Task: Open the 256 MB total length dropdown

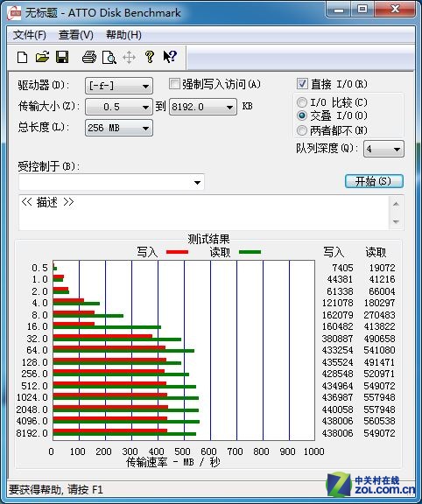Action: point(119,128)
